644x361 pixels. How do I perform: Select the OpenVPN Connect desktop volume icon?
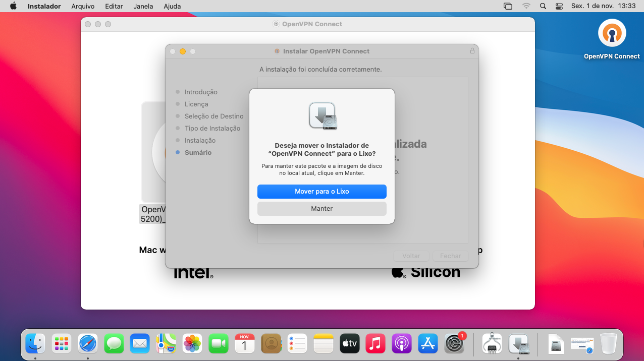pos(612,39)
